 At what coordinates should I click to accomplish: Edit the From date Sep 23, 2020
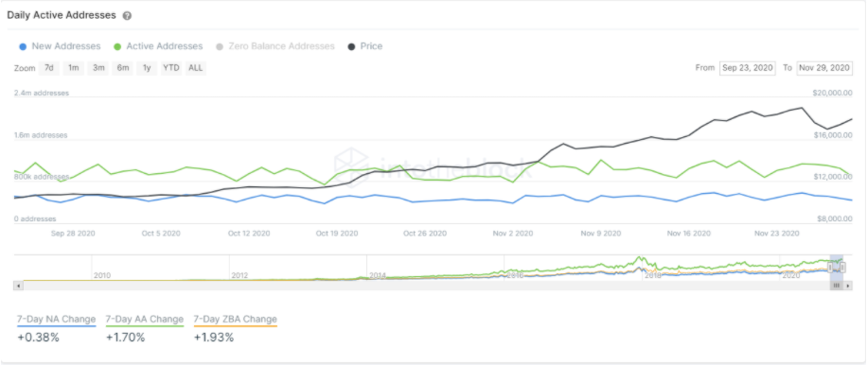[748, 68]
